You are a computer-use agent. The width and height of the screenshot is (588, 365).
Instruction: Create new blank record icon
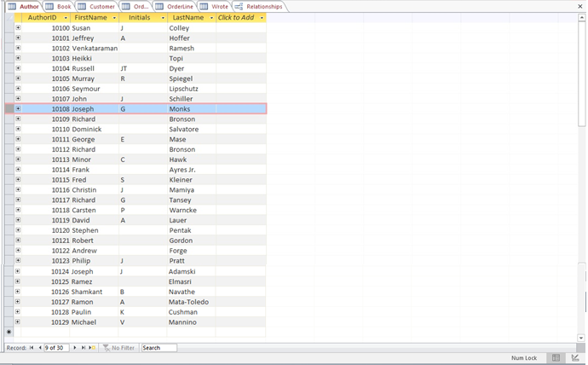(x=92, y=348)
